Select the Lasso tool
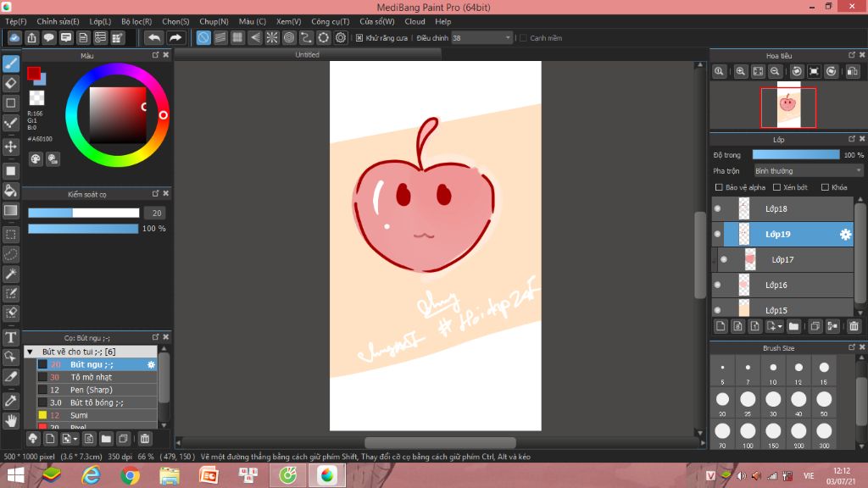The height and width of the screenshot is (488, 868). click(x=10, y=254)
